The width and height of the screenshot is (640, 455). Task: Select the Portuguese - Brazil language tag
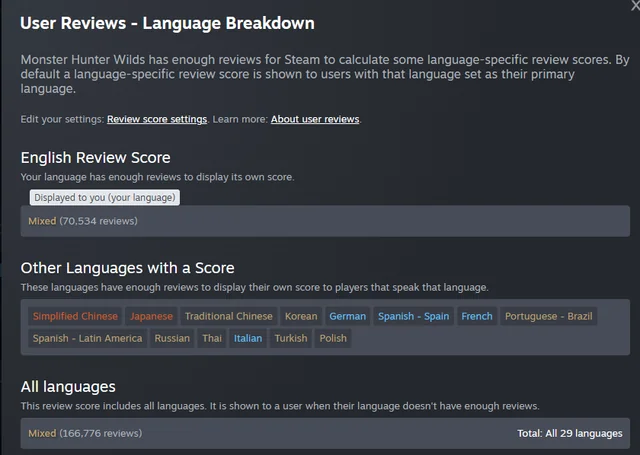coord(549,316)
